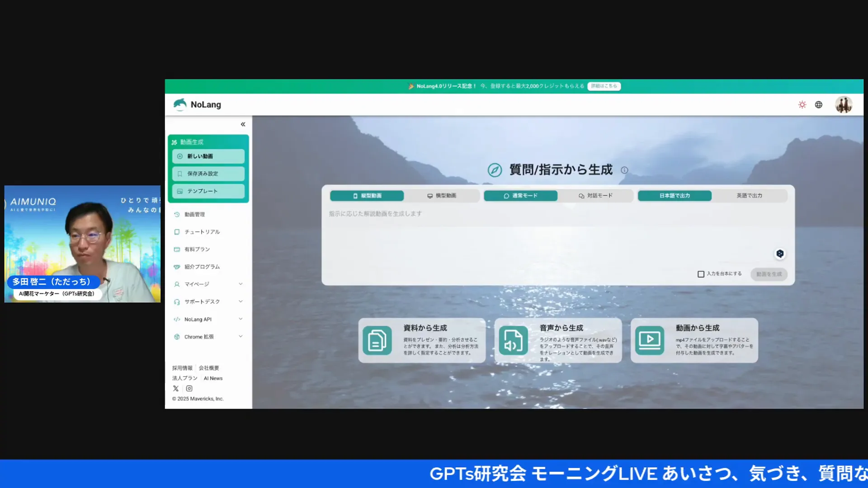
Task: Open the 資料から生成 card
Action: (x=422, y=340)
